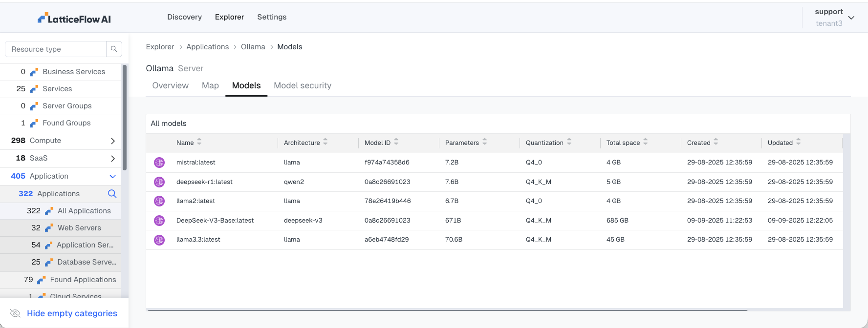Select the Models tab
Screen dimensions: 868x328
(x=246, y=85)
